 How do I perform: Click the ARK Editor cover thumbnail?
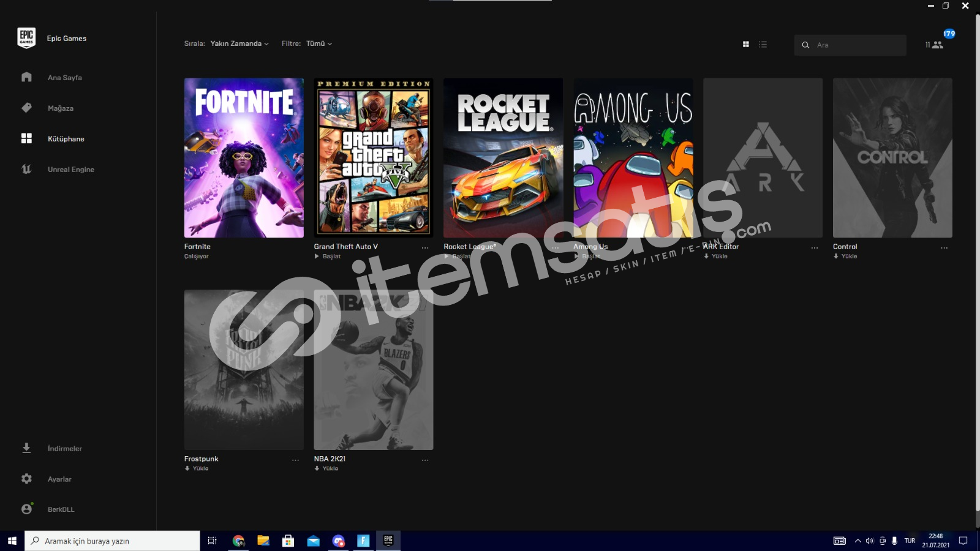(x=763, y=157)
